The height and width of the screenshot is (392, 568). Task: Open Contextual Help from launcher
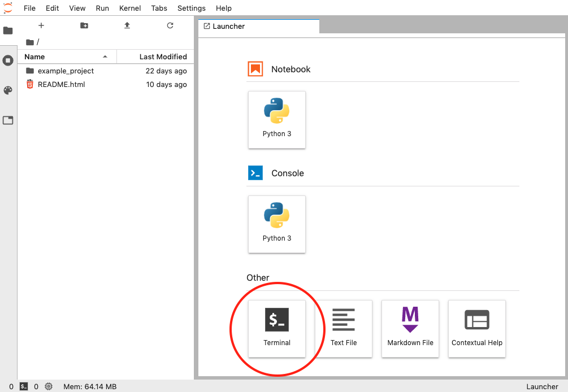476,328
